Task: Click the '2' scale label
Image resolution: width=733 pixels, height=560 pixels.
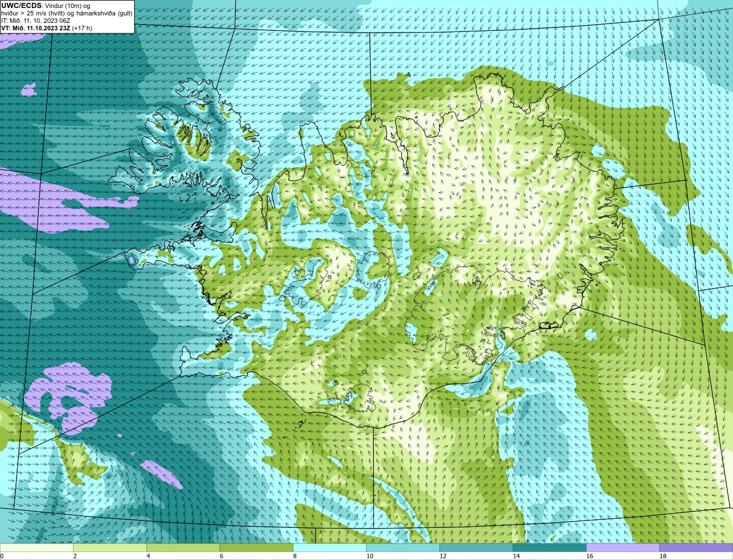Action: [75, 556]
